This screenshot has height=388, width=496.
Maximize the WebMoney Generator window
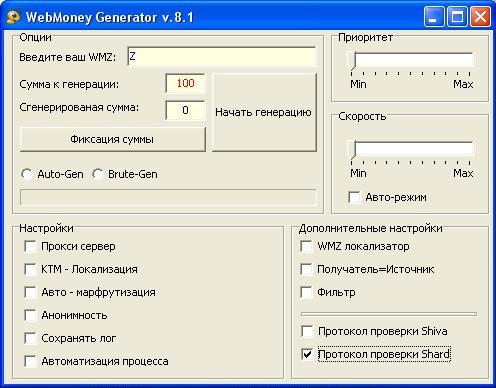click(x=457, y=17)
